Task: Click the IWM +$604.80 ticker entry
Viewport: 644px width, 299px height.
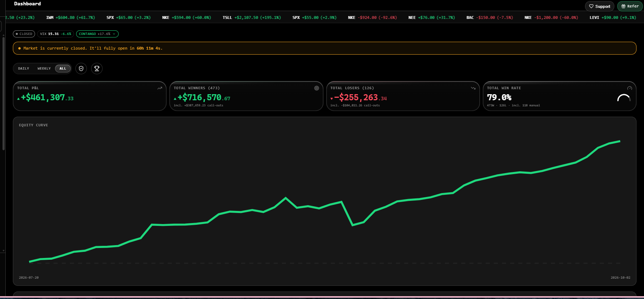Action: tap(70, 17)
